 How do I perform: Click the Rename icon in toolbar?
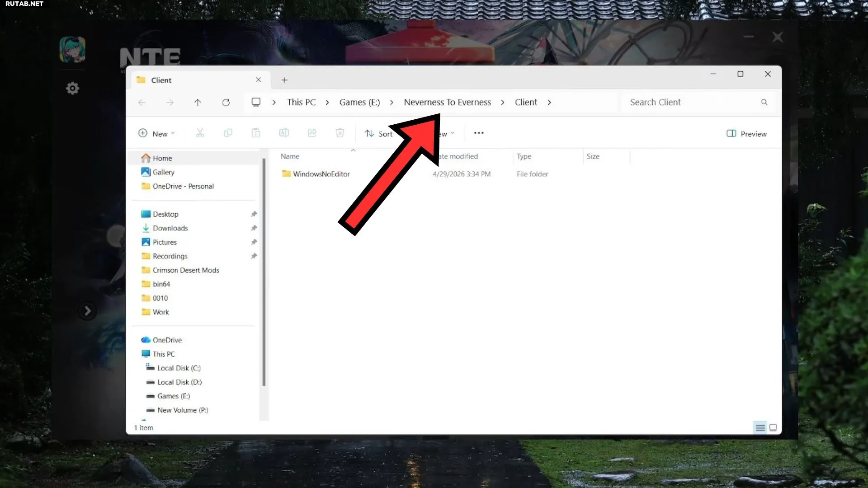(x=284, y=133)
